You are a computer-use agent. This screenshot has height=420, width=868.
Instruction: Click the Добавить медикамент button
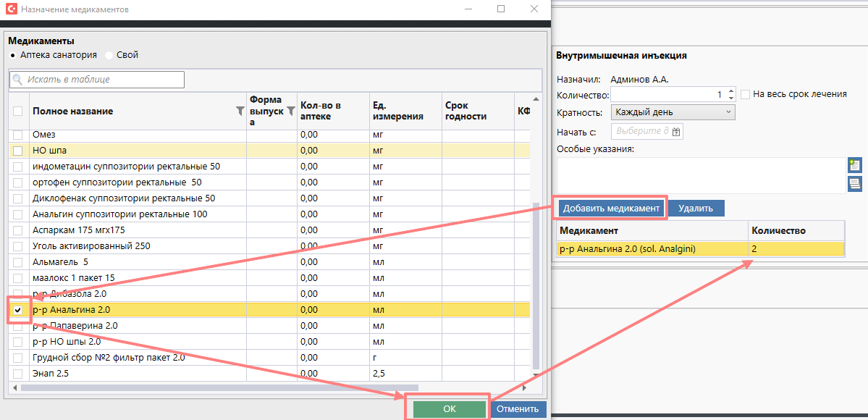point(611,208)
